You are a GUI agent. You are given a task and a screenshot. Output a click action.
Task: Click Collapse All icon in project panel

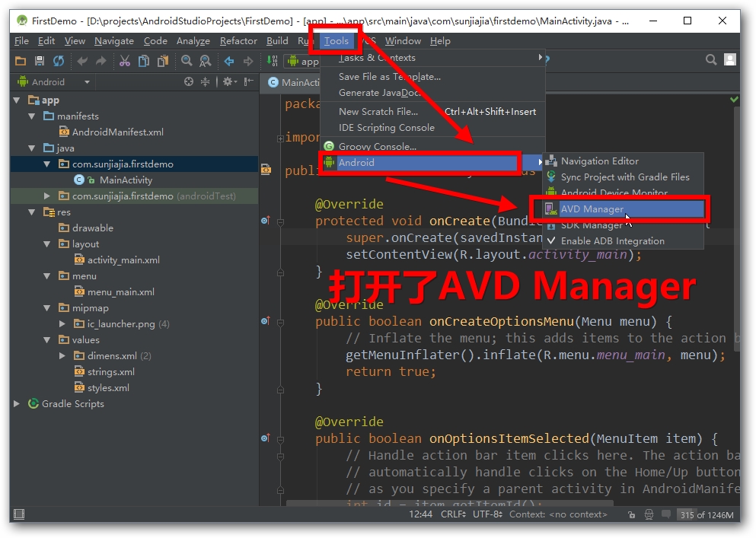[206, 82]
